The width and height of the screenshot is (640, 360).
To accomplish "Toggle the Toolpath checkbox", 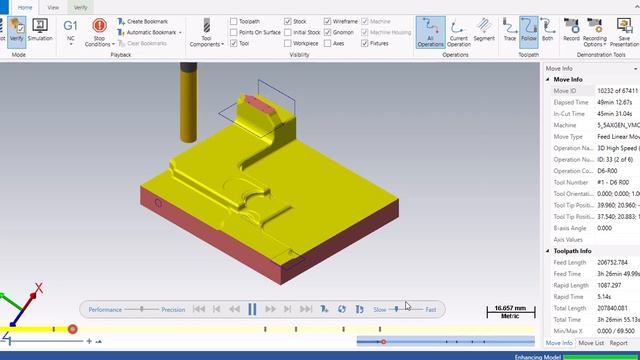I will click(233, 21).
